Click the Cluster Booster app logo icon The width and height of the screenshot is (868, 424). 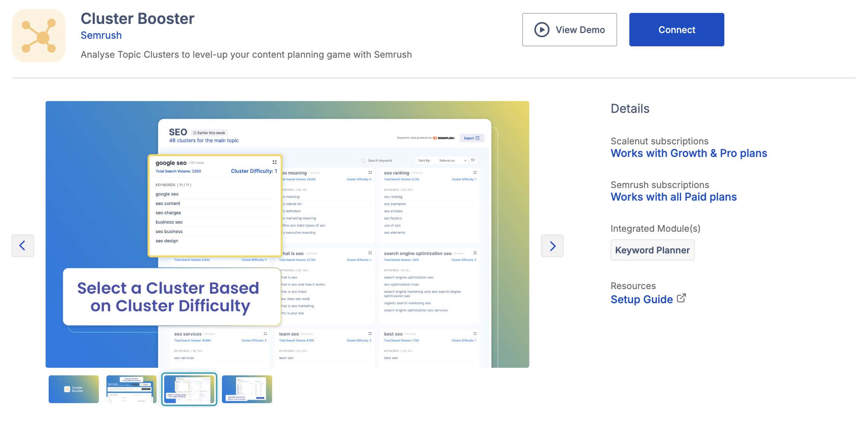click(x=39, y=36)
